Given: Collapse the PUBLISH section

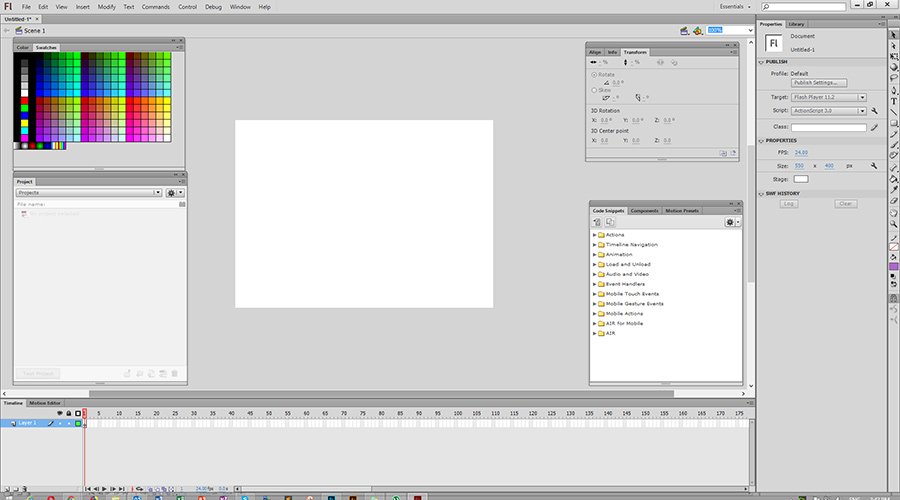Looking at the screenshot, I should 761,62.
